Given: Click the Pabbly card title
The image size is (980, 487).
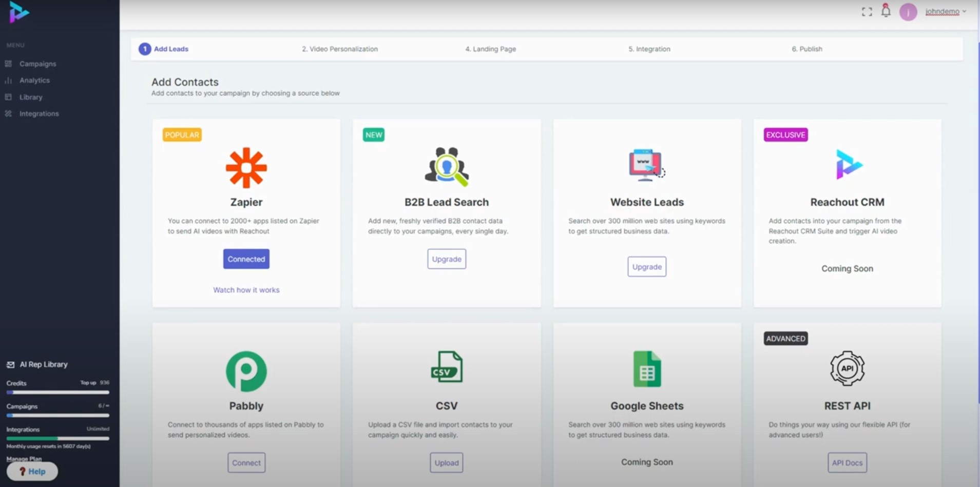Looking at the screenshot, I should pyautogui.click(x=246, y=406).
